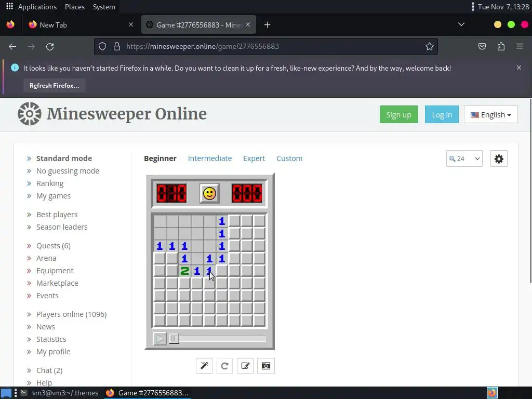Click the clock Tue Nov 7, 13:28
Image resolution: width=532 pixels, height=399 pixels.
[x=503, y=7]
